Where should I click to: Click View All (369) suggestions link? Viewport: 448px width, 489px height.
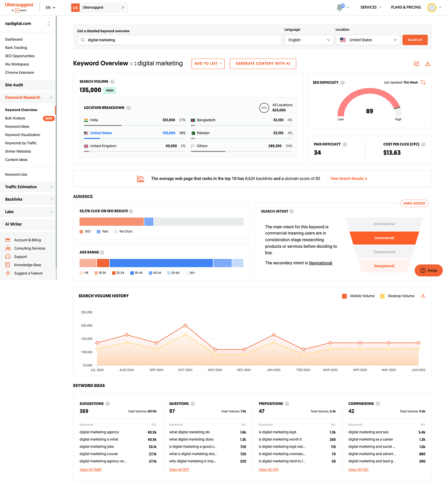tap(90, 470)
